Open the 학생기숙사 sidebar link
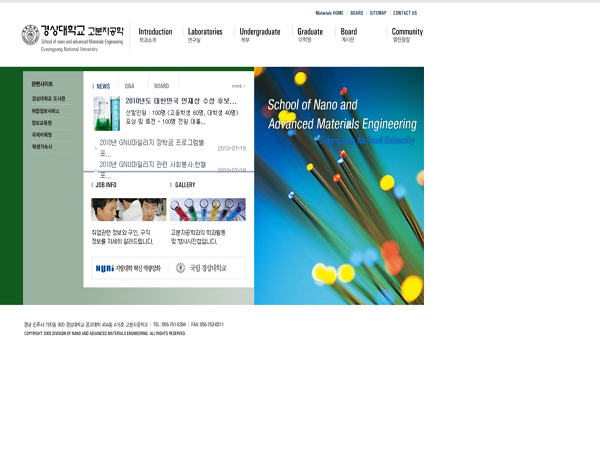 42,146
